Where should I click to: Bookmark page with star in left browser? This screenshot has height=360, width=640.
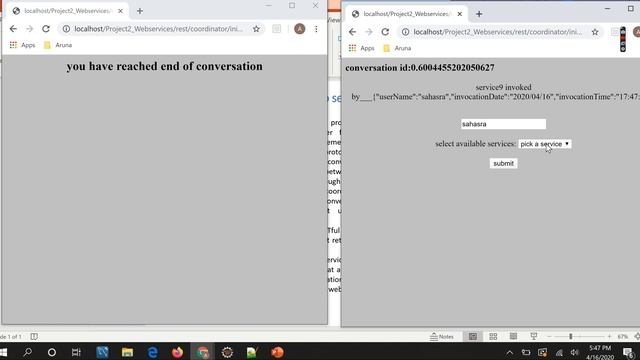[256, 29]
